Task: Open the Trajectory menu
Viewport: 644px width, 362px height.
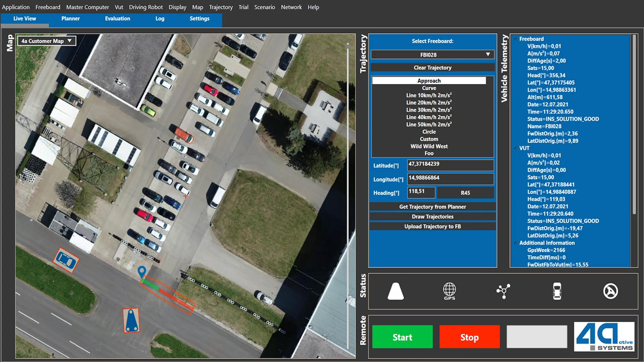Action: pos(220,7)
